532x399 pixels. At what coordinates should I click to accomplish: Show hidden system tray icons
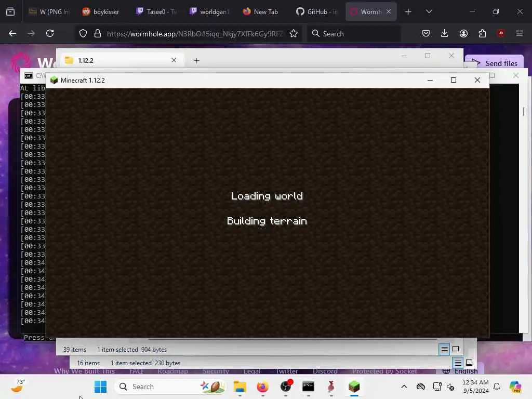pyautogui.click(x=404, y=387)
